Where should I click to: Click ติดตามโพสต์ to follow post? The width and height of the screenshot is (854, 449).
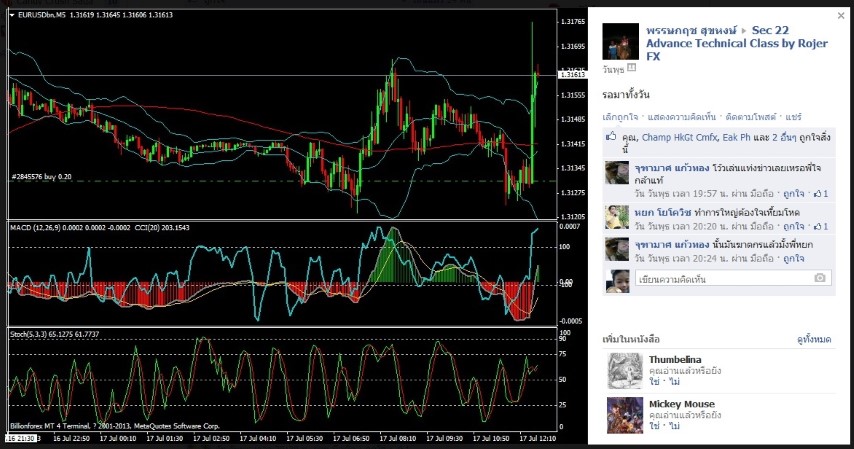[x=751, y=117]
